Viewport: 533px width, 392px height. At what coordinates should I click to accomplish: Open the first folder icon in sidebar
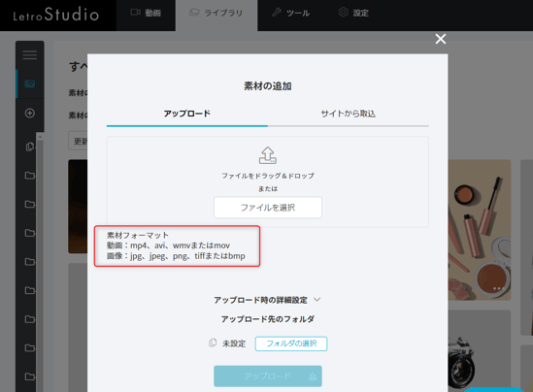coord(30,176)
